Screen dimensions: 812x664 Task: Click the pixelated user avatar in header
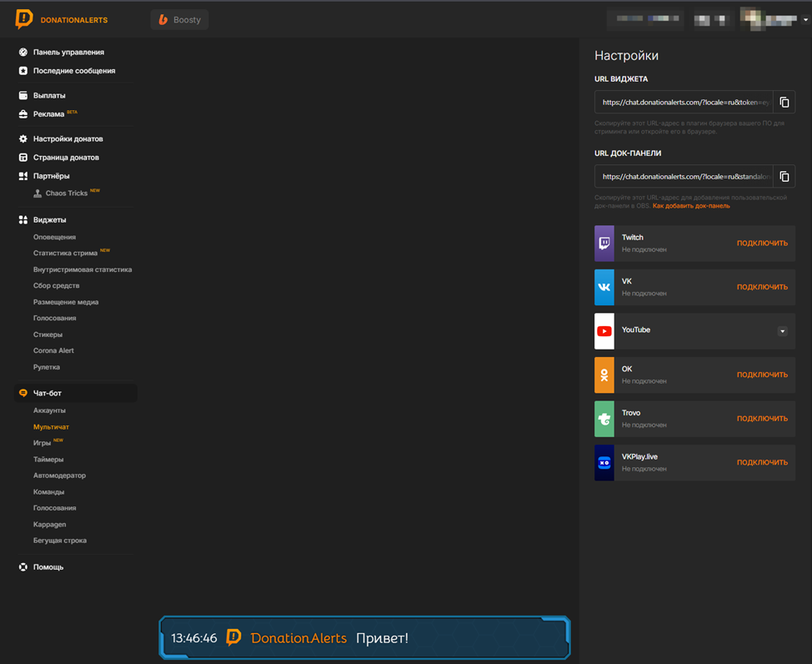coord(751,19)
